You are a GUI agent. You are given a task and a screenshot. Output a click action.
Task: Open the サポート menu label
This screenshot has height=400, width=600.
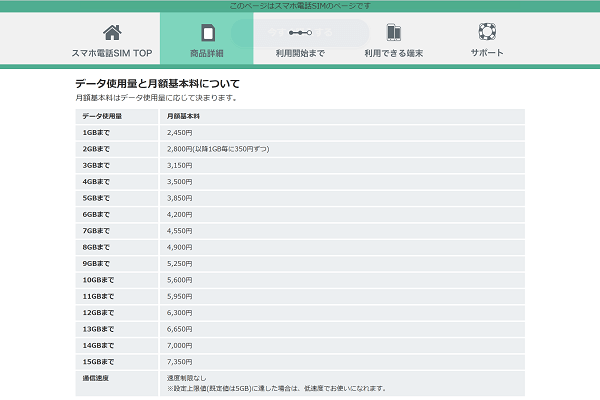tap(487, 53)
